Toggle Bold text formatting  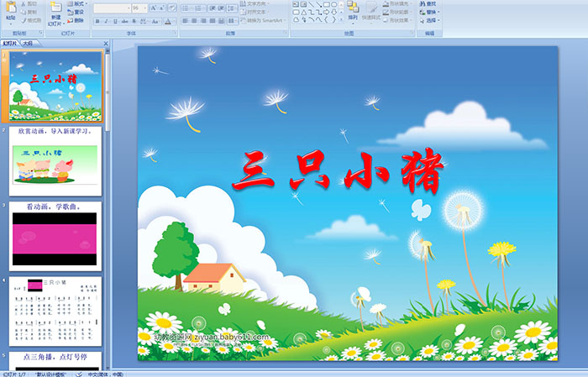coord(96,20)
